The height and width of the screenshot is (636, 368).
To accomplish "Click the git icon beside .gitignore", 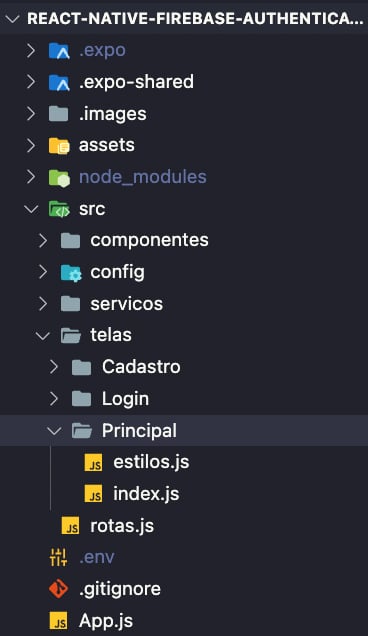I will pyautogui.click(x=58, y=589).
